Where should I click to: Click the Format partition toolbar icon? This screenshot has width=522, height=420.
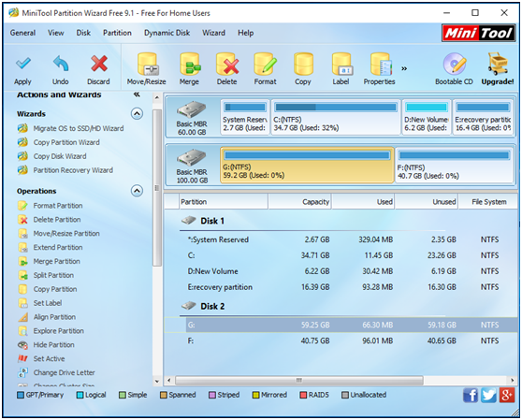point(265,64)
